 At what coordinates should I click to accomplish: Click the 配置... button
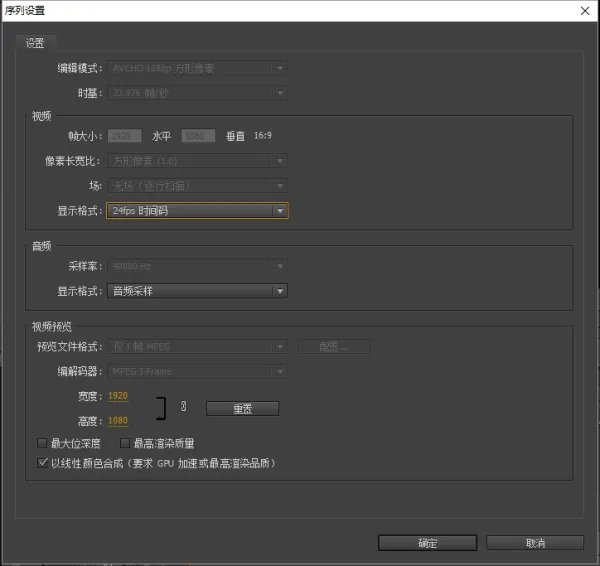point(334,347)
